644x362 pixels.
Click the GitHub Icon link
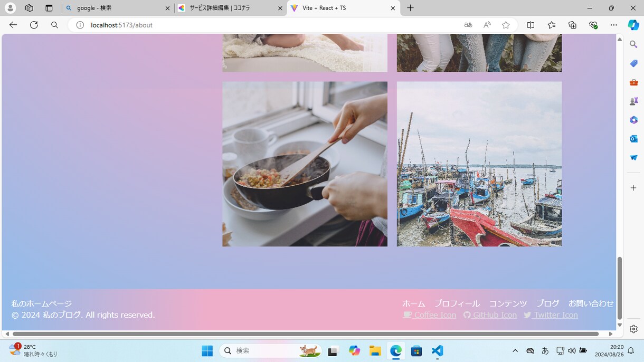coord(490,315)
